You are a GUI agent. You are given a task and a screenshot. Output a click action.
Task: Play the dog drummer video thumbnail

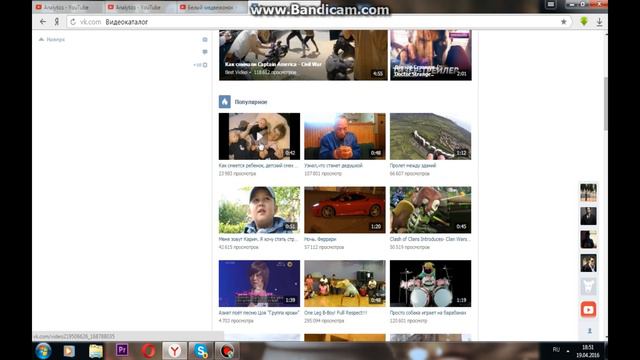[x=430, y=283]
